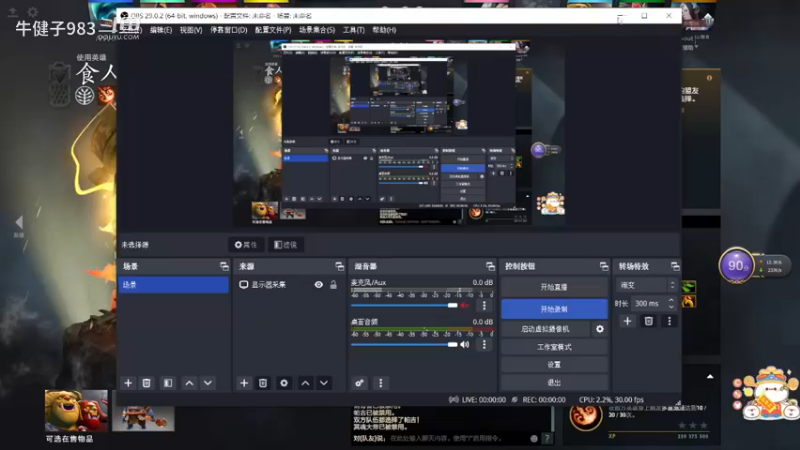Screen dimensions: 800x450
Task: Move the scene down with the arrow
Action: coord(208,383)
